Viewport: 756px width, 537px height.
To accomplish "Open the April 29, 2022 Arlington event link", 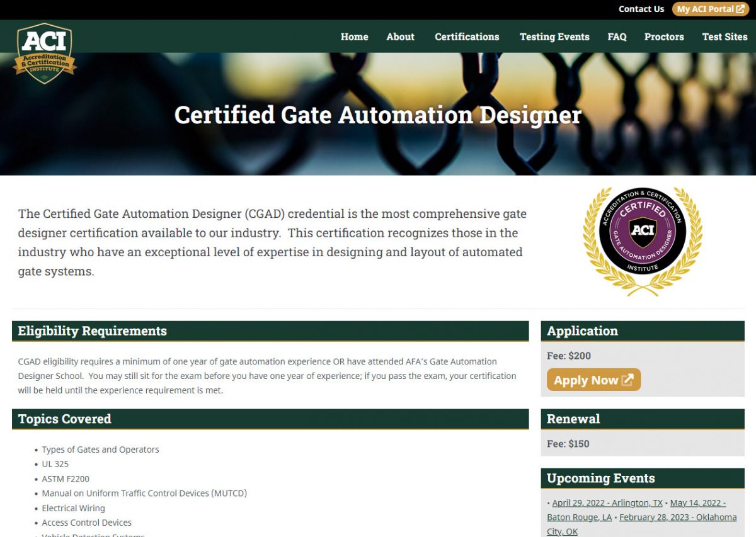I will point(607,502).
